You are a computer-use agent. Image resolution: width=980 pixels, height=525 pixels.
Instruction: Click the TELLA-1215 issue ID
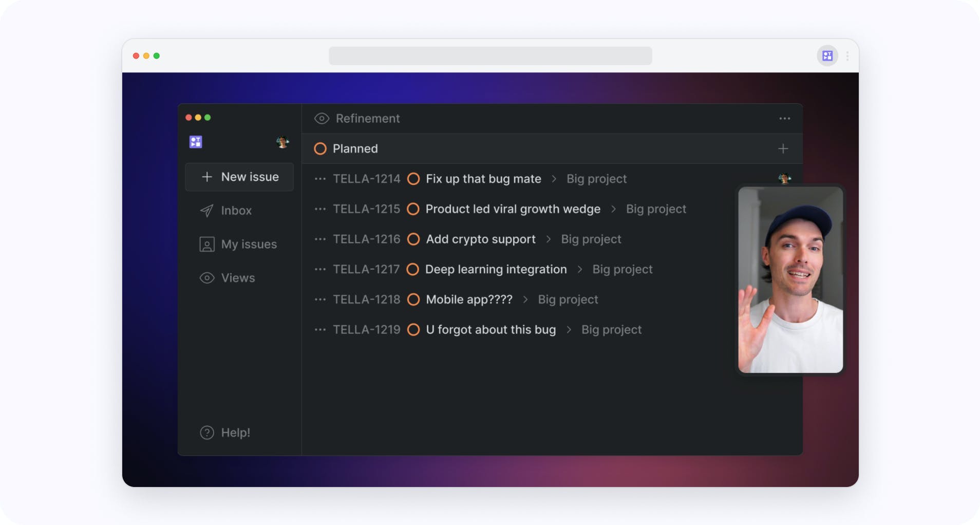click(366, 209)
